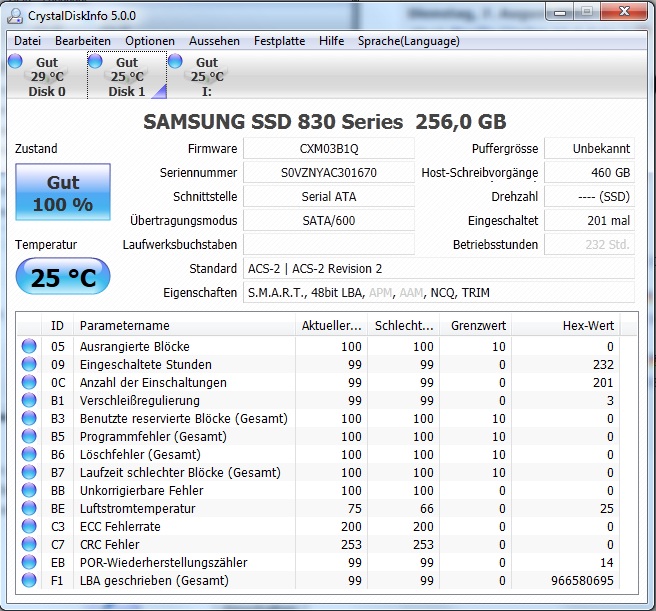This screenshot has height=611, width=656.
Task: Minimize the CrystalDiskInfo window
Action: [560, 12]
